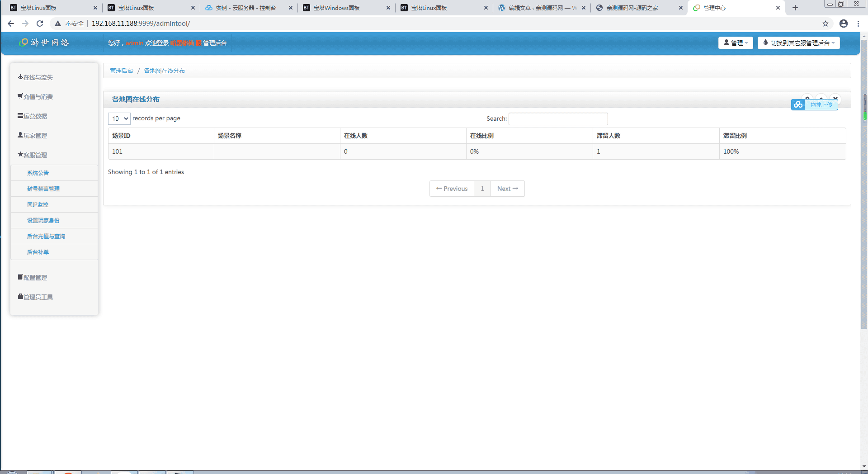The width and height of the screenshot is (868, 474).
Task: Click the browser reload icon
Action: (x=40, y=24)
